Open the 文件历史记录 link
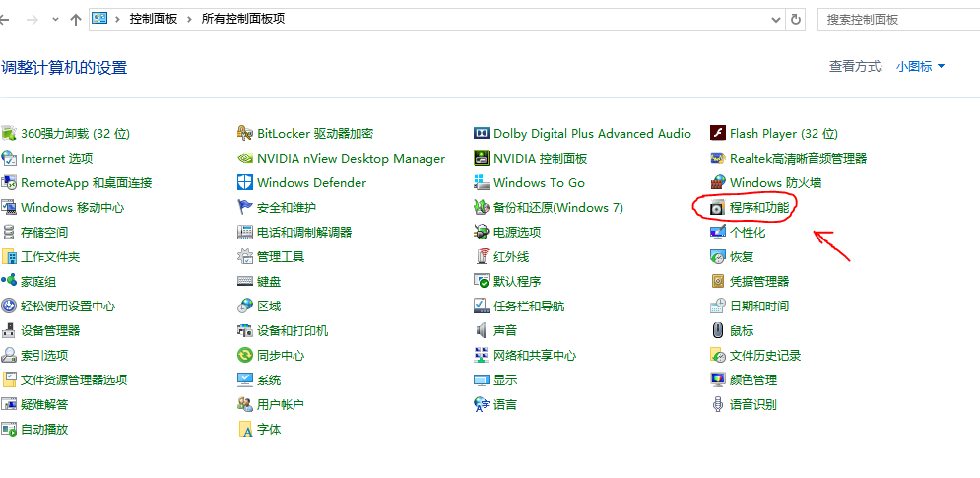This screenshot has height=478, width=980. pyautogui.click(x=765, y=356)
